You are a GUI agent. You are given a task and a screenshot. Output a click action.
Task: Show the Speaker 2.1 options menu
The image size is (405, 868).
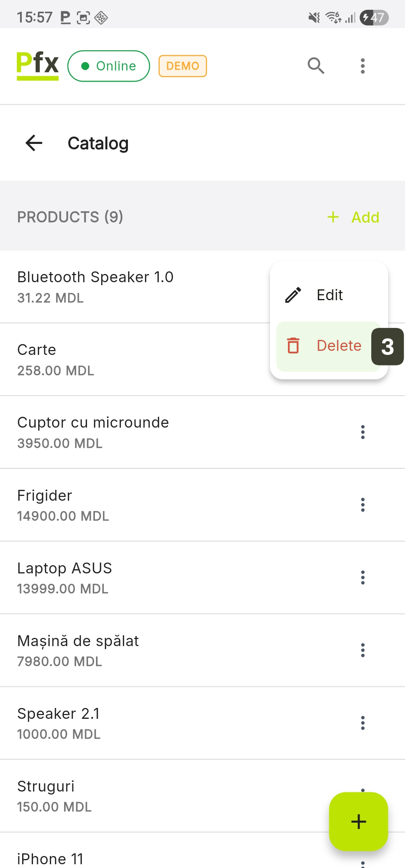pyautogui.click(x=362, y=723)
